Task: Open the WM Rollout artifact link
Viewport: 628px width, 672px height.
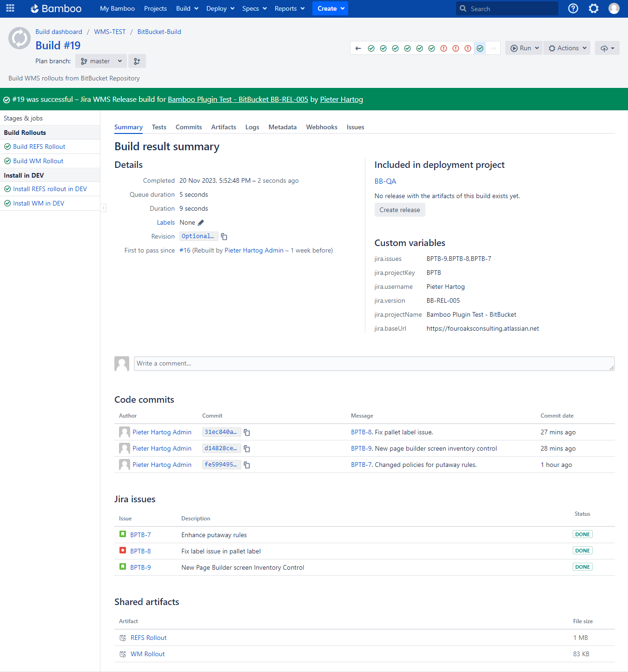Action: 148,654
